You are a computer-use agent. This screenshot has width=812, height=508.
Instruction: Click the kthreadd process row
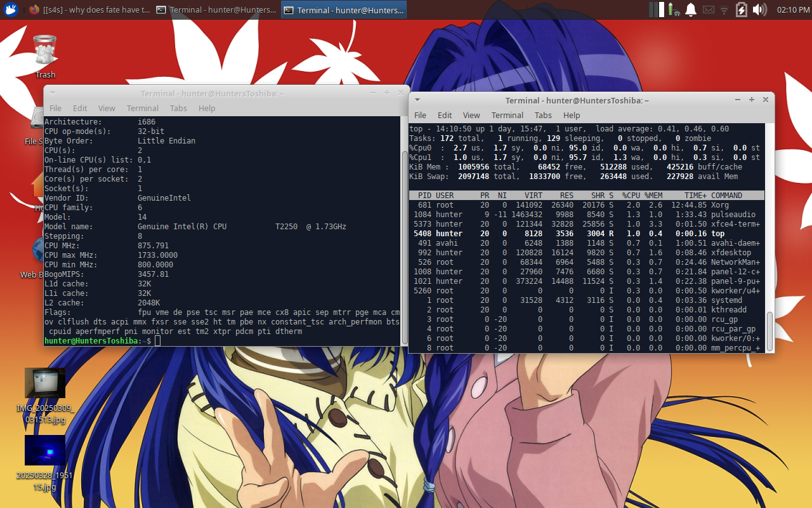587,310
